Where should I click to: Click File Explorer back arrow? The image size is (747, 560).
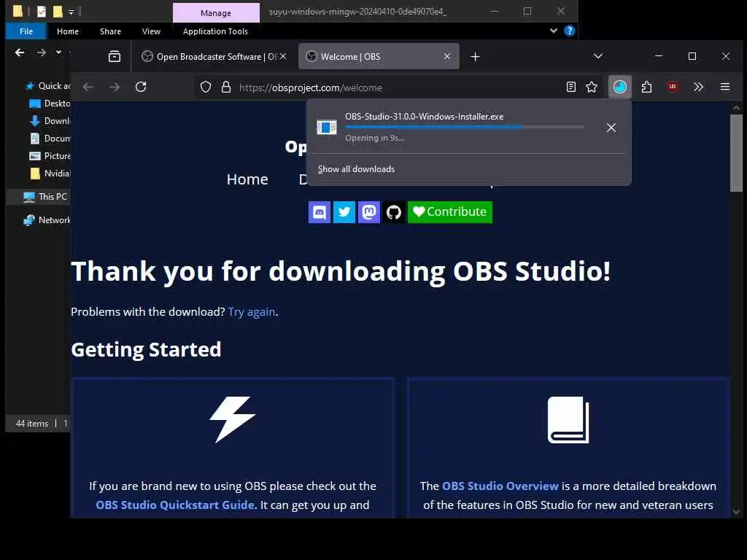coord(20,52)
